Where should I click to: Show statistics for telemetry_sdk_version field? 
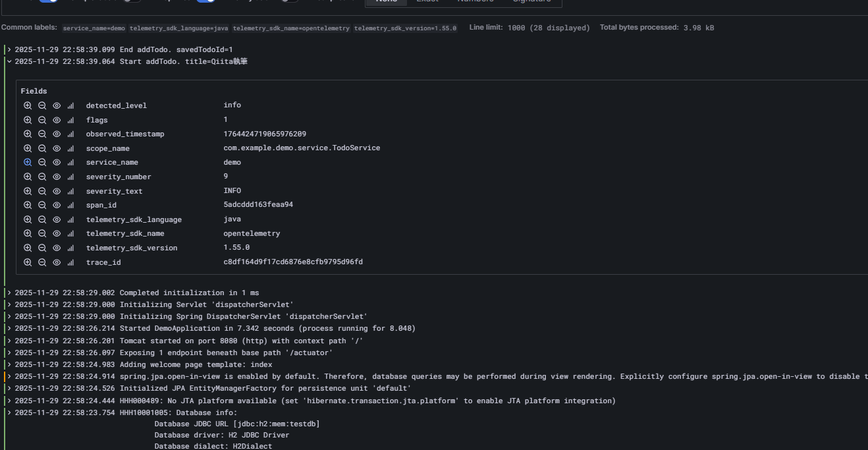coord(70,248)
